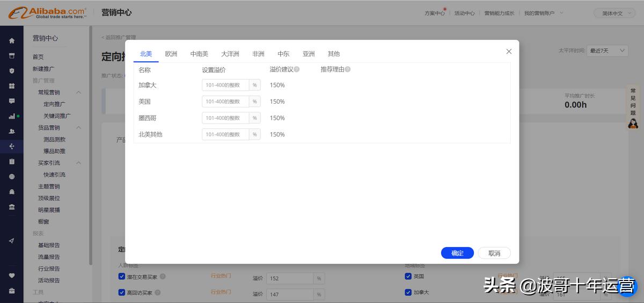Click help icon beside 推荐理由
The image size is (644, 303).
pos(348,69)
